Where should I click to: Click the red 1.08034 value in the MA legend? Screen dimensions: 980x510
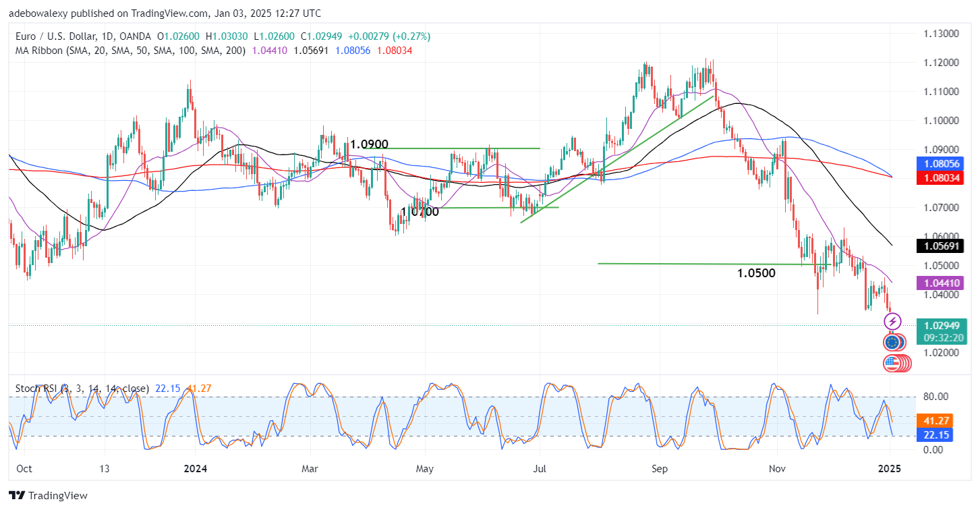coord(395,51)
